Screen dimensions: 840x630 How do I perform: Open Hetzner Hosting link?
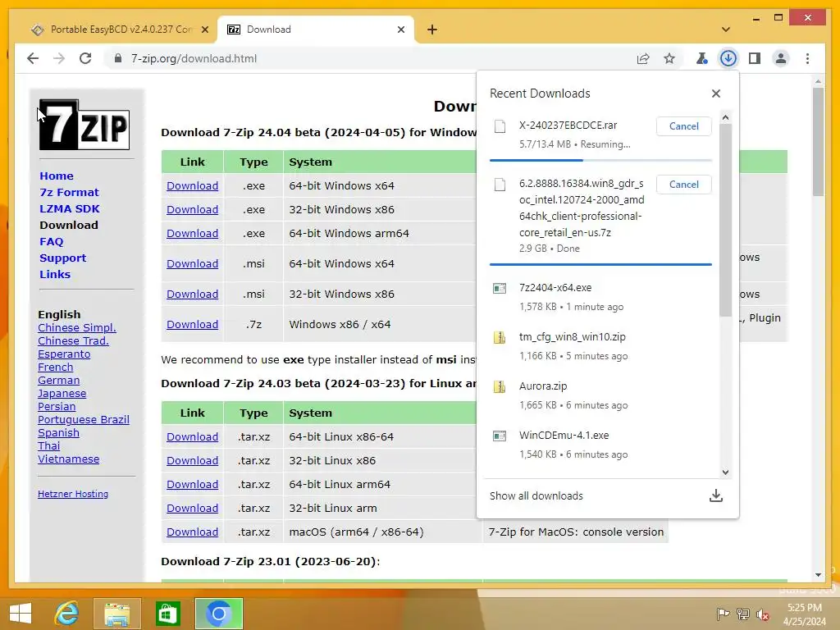click(73, 494)
